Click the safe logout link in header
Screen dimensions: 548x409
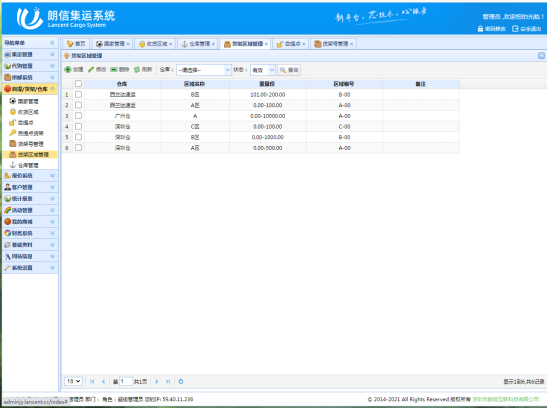point(527,29)
